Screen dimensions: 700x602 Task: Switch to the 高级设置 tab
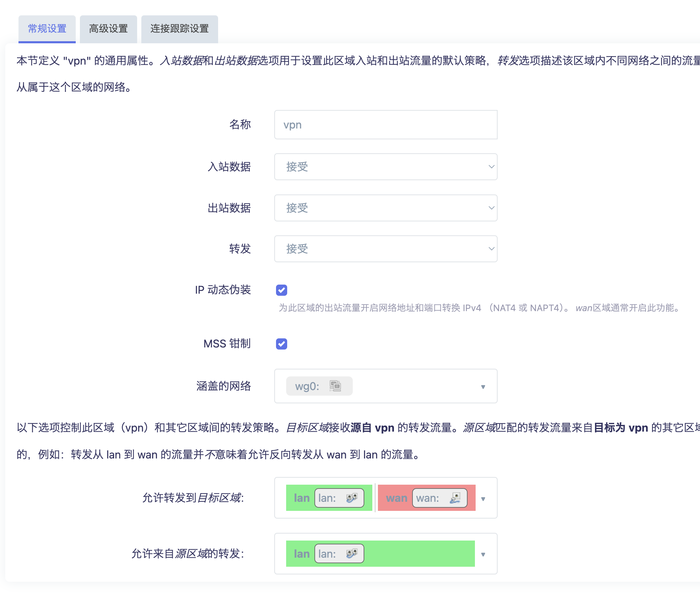(108, 29)
